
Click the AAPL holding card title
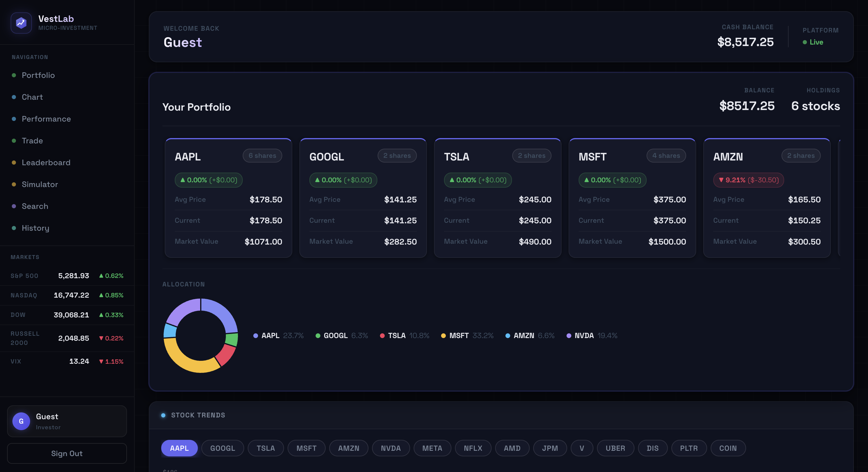(188, 157)
